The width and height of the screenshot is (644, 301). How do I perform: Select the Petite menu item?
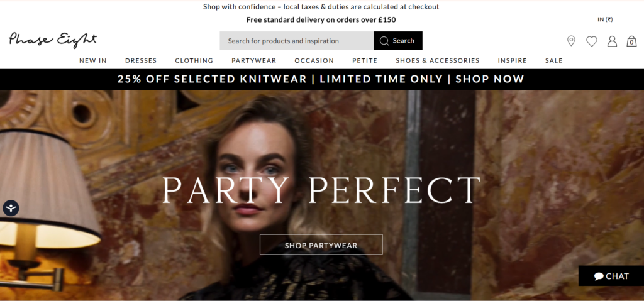coord(365,61)
